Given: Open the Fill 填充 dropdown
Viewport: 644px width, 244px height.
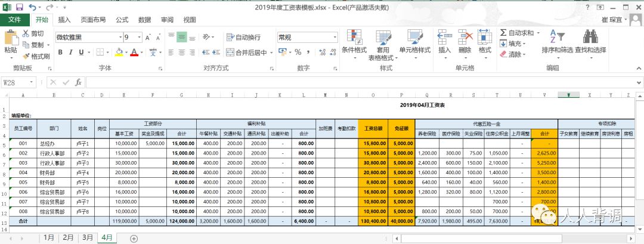Looking at the screenshot, I should point(513,44).
